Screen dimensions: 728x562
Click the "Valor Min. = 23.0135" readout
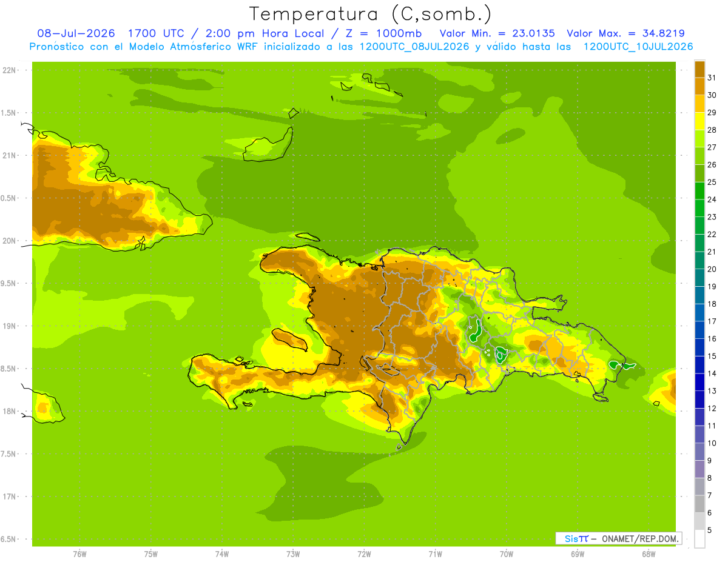pyautogui.click(x=497, y=33)
